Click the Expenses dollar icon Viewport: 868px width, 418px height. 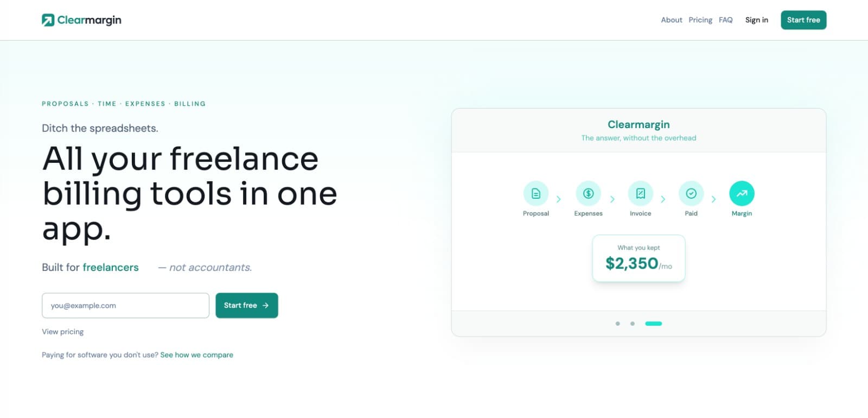588,194
